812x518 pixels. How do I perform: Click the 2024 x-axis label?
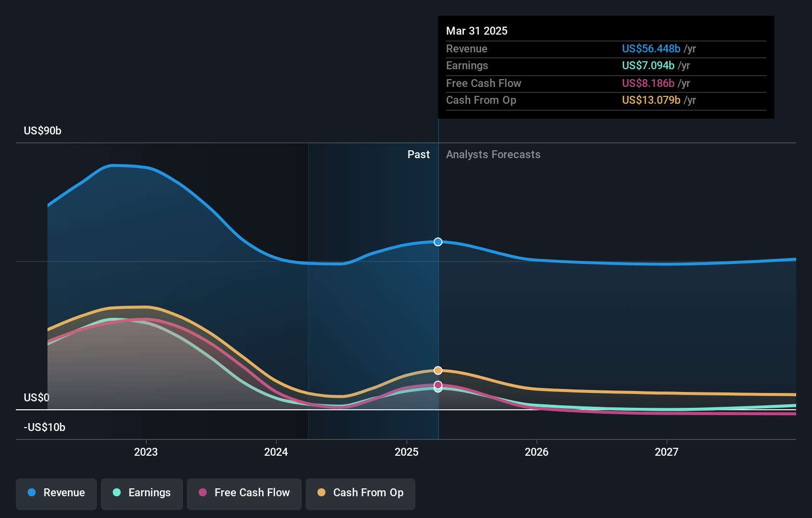tap(276, 452)
